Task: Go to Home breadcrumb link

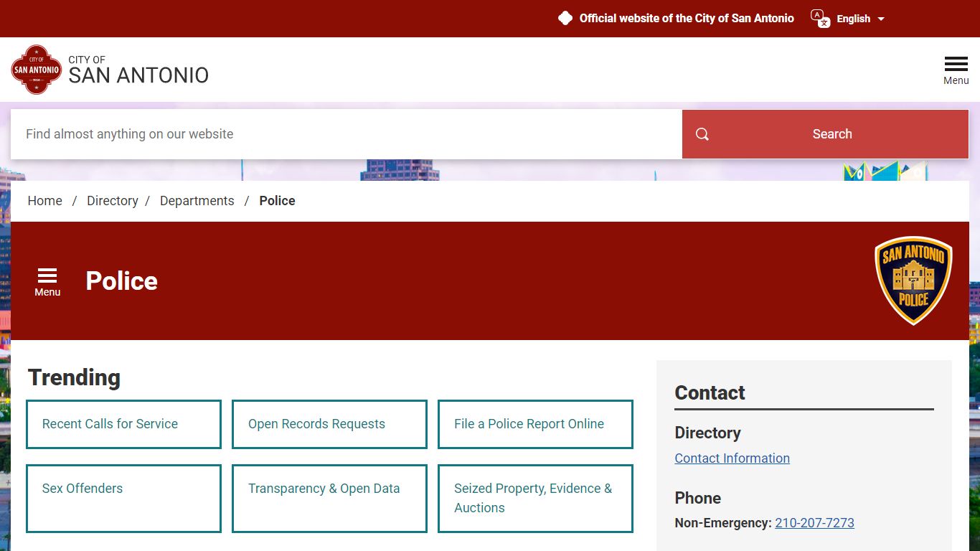Action: (44, 201)
